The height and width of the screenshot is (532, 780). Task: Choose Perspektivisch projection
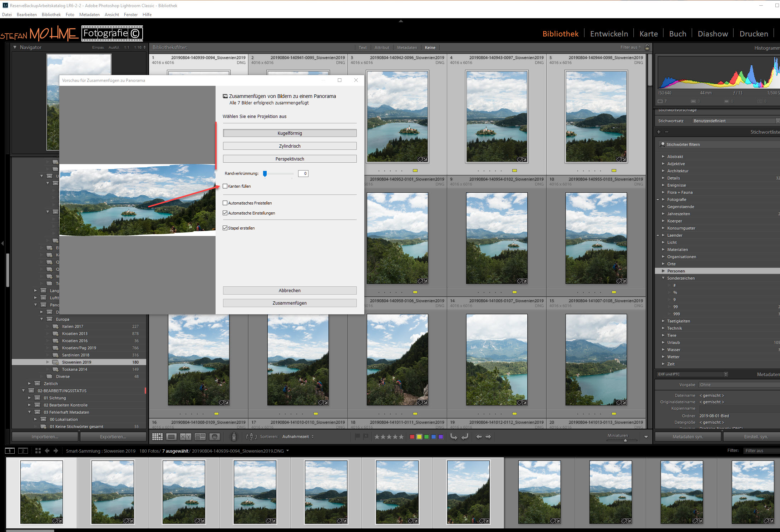(x=290, y=159)
